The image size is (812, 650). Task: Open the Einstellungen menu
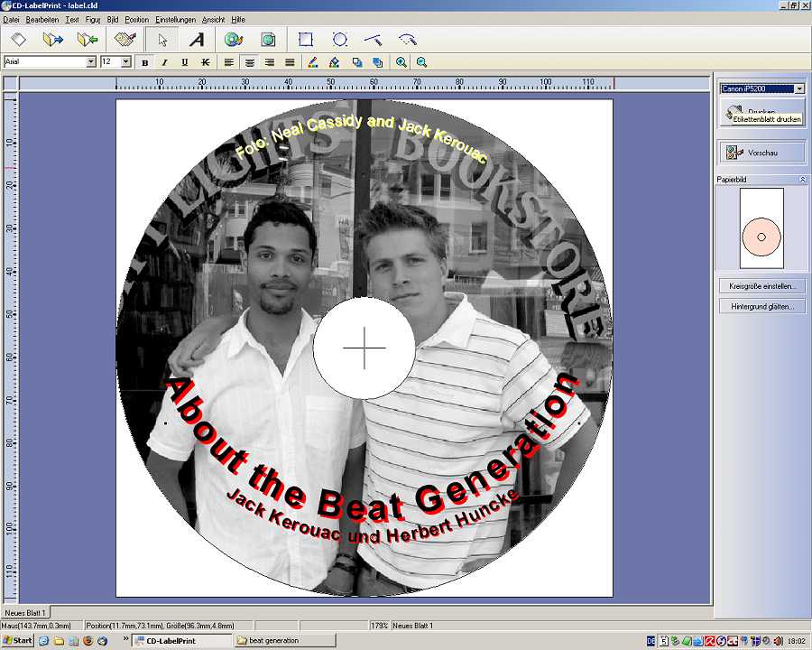click(175, 19)
